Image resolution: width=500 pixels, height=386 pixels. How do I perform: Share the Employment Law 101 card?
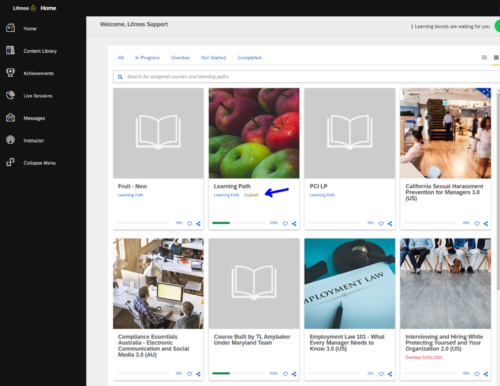[x=390, y=374]
